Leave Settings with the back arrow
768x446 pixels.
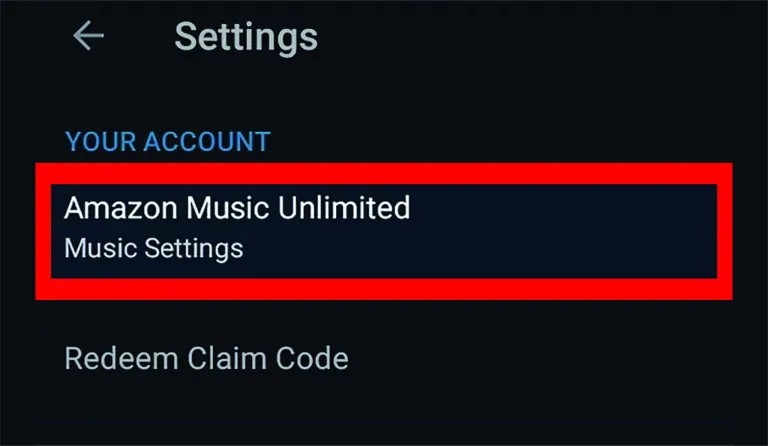(x=88, y=35)
